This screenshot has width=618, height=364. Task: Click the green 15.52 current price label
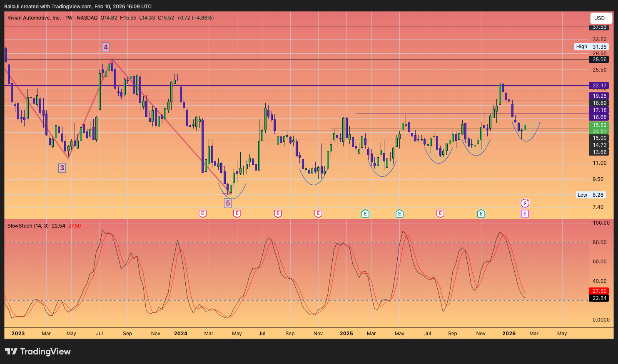[x=600, y=125]
